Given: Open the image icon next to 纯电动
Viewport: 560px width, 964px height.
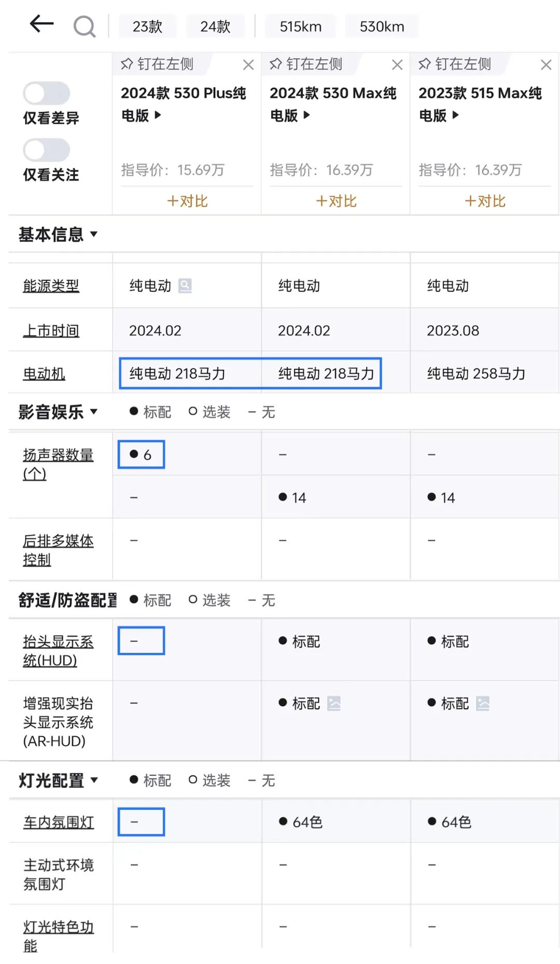Looking at the screenshot, I should 185,286.
